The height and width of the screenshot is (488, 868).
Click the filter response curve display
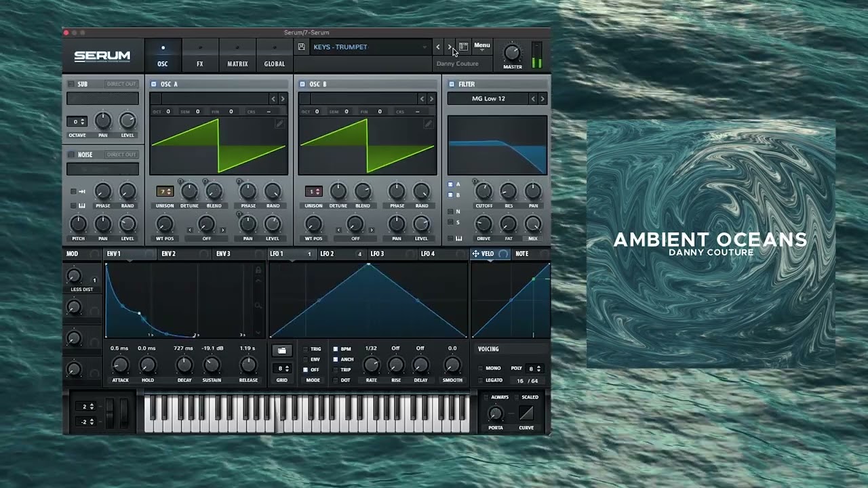(x=497, y=145)
